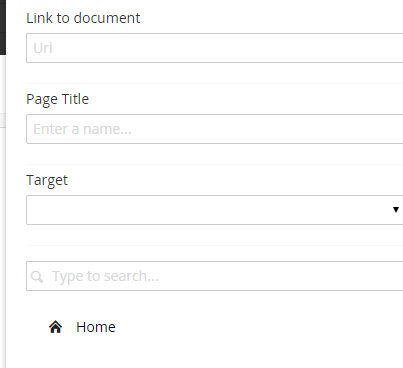Expand the empty Target select box
The height and width of the screenshot is (368, 403).
click(x=215, y=210)
